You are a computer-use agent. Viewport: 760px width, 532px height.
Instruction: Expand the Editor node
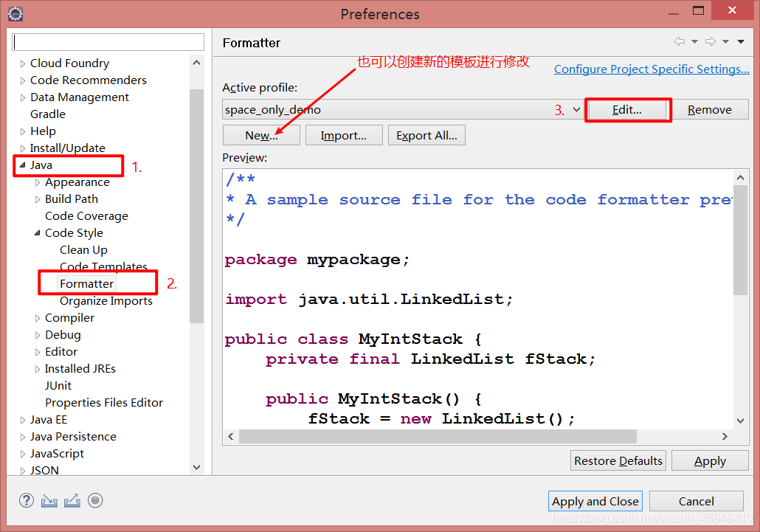(x=38, y=352)
